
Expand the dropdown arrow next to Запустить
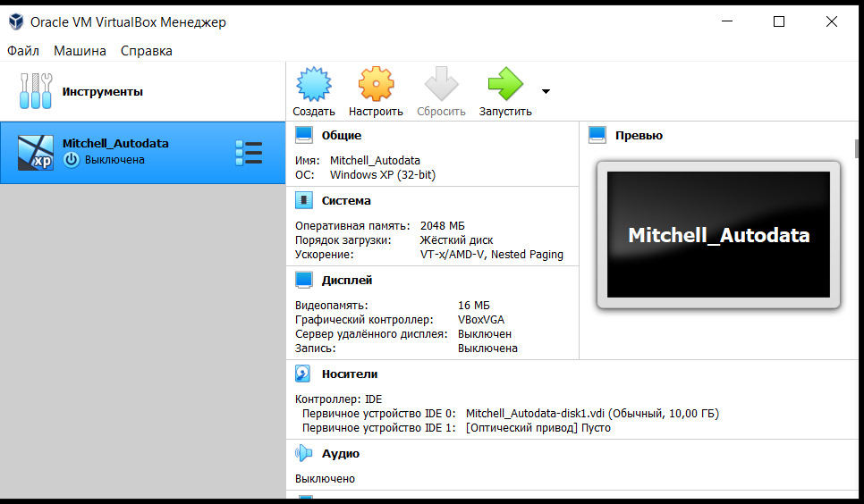click(546, 91)
